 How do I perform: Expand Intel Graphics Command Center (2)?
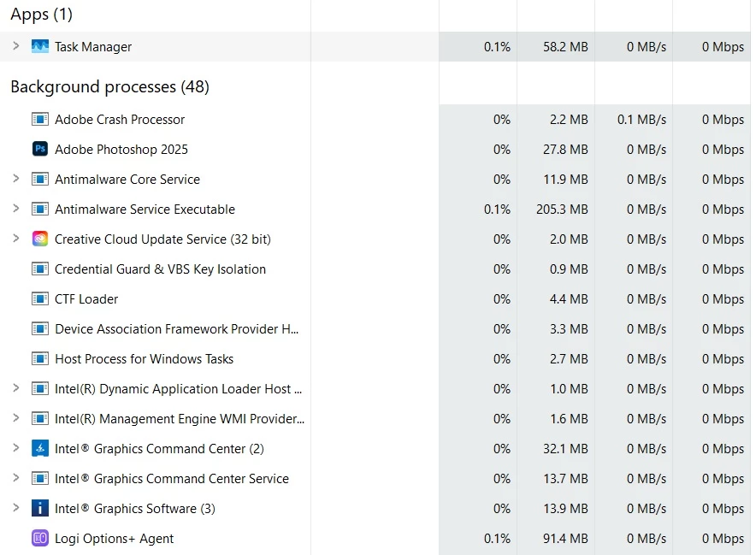[x=16, y=447]
